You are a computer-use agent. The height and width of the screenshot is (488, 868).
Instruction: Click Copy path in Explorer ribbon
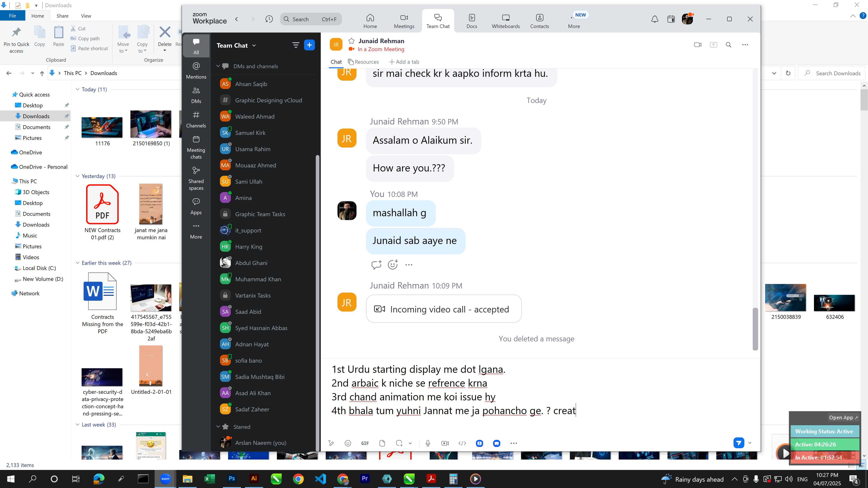(85, 39)
